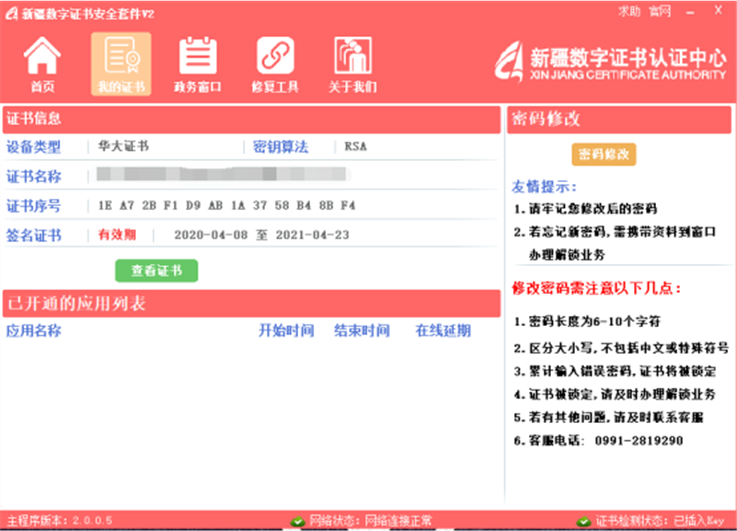Click the 结束时间 column header

(361, 330)
